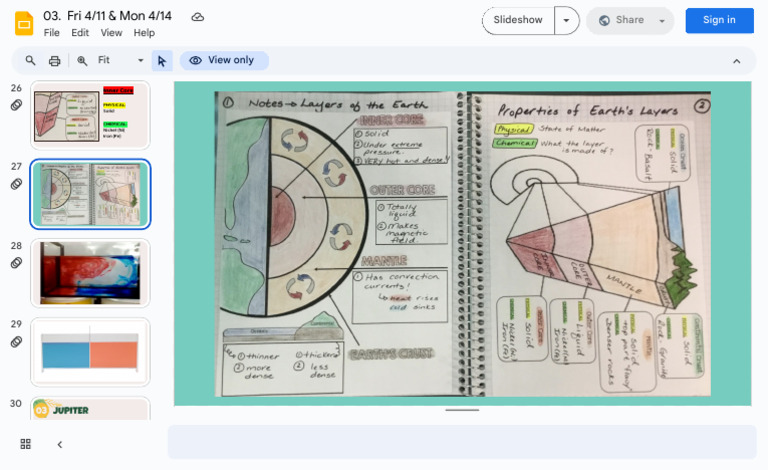Open the Google Slides home icon

24,23
